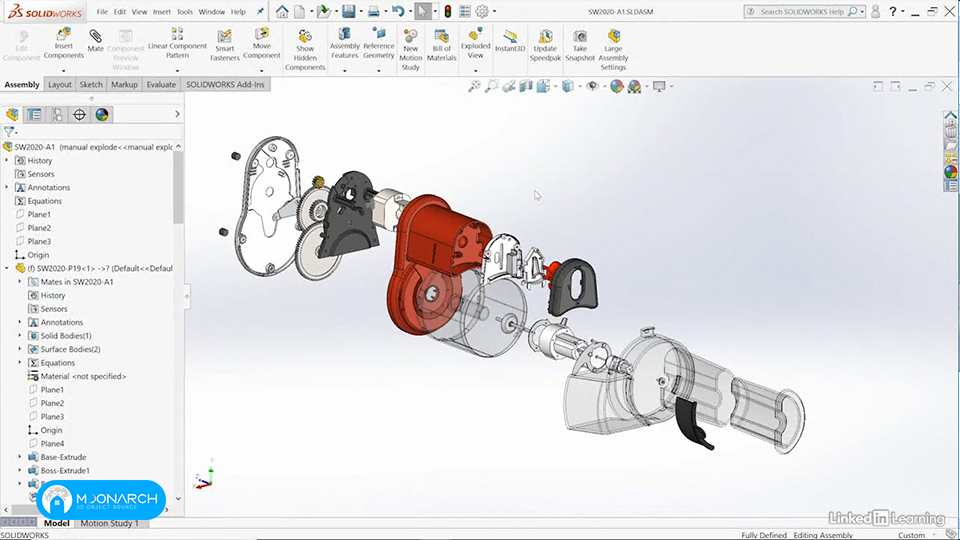Open Assembly Features tool
The width and height of the screenshot is (960, 540).
[x=345, y=43]
